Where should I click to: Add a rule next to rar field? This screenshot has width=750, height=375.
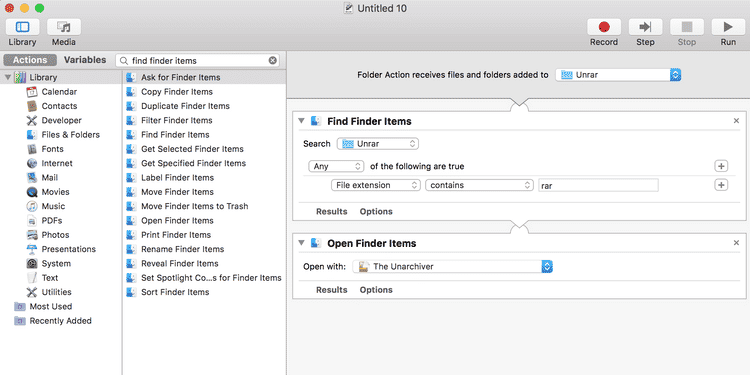tap(721, 185)
